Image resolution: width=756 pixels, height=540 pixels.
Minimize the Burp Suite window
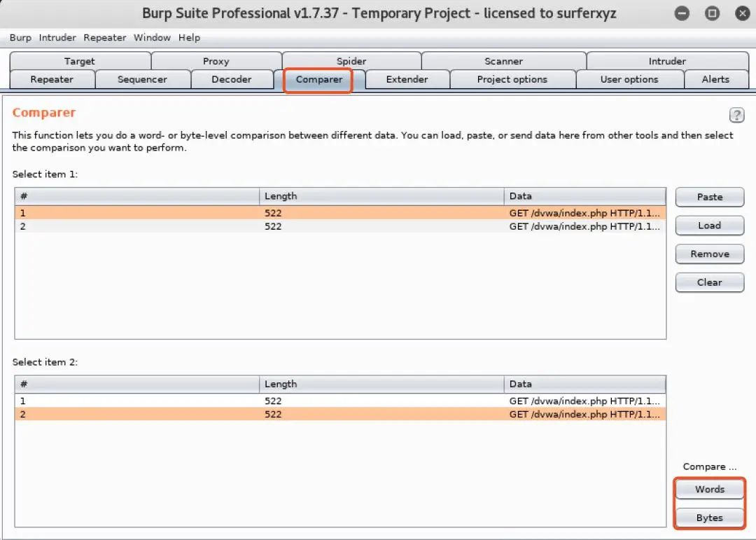[682, 13]
